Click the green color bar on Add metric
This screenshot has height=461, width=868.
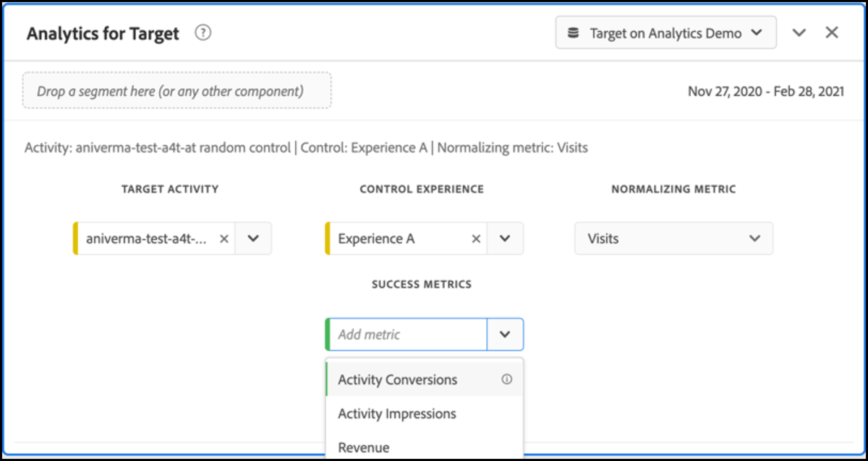point(328,334)
